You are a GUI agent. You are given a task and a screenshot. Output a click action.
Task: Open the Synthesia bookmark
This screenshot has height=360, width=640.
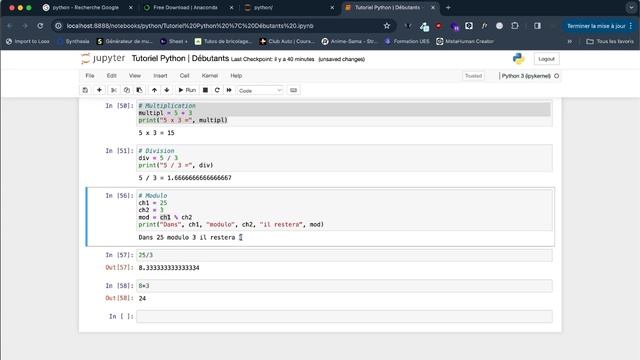pyautogui.click(x=73, y=41)
